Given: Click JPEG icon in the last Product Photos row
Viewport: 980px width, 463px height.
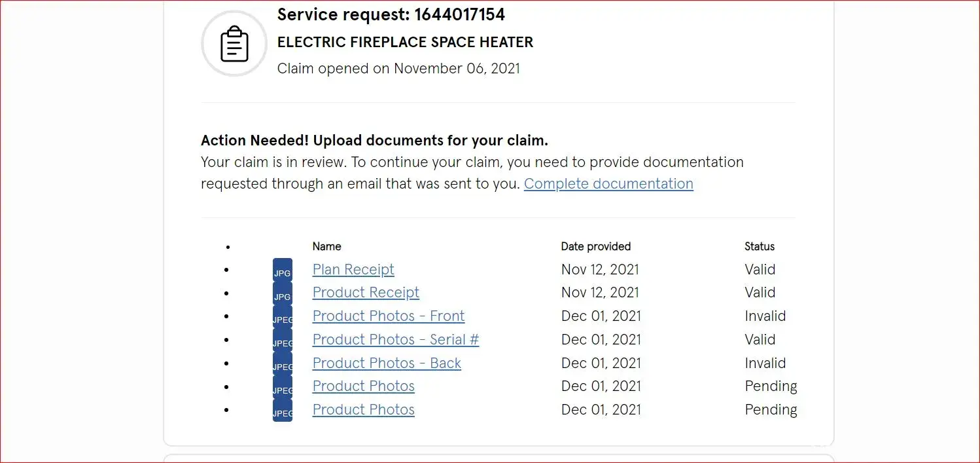Looking at the screenshot, I should coord(282,411).
